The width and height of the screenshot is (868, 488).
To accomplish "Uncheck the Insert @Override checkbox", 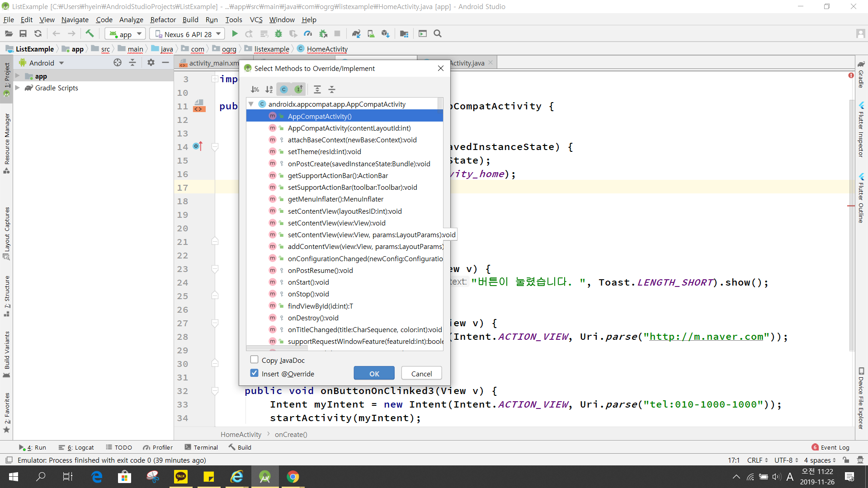I will pyautogui.click(x=255, y=373).
